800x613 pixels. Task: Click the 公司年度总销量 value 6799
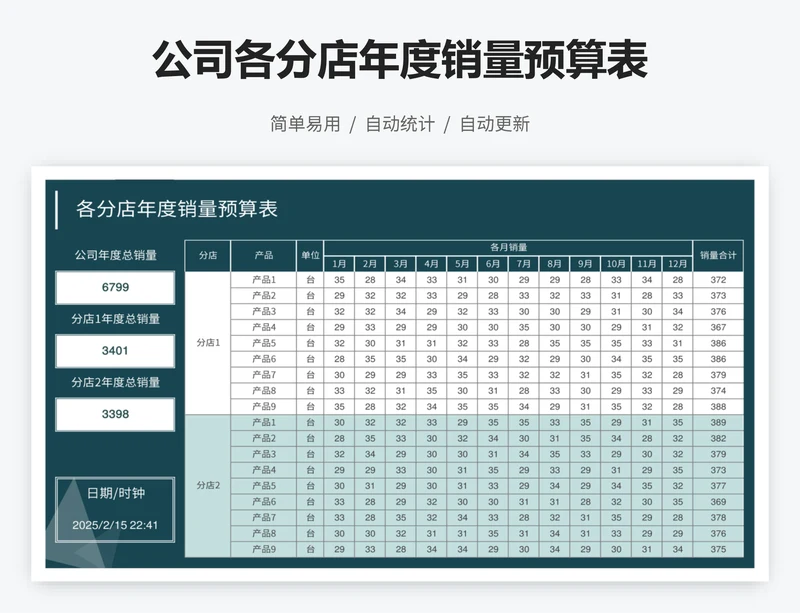[115, 287]
